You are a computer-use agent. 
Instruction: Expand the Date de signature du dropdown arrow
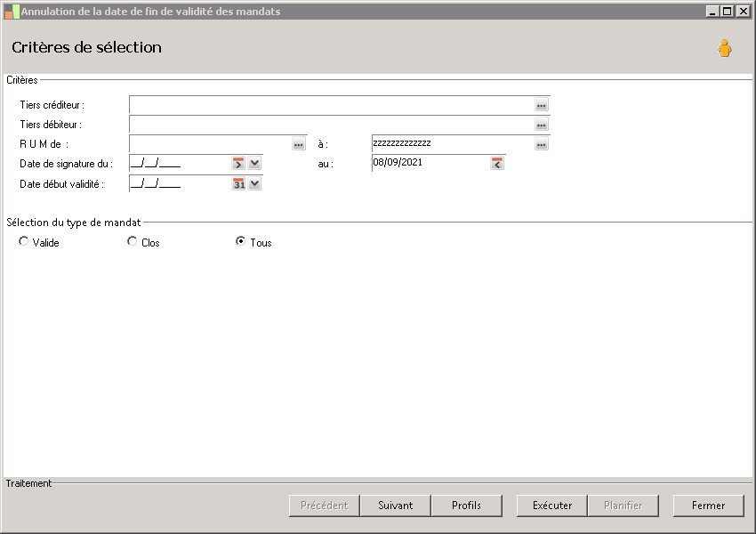pyautogui.click(x=254, y=164)
